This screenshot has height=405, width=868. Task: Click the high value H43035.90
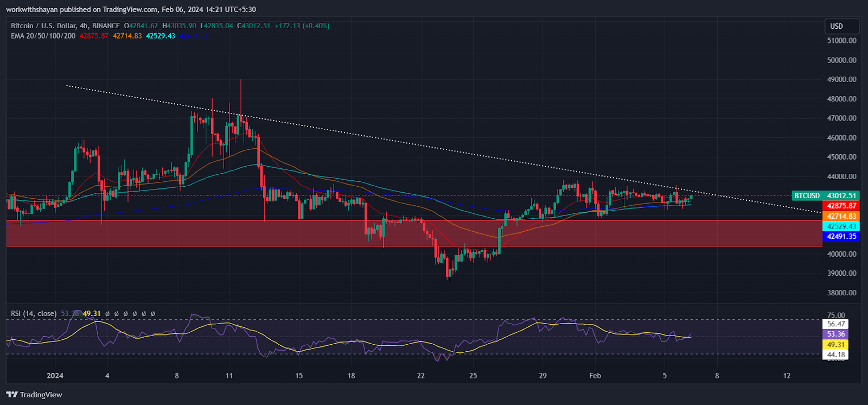(179, 26)
